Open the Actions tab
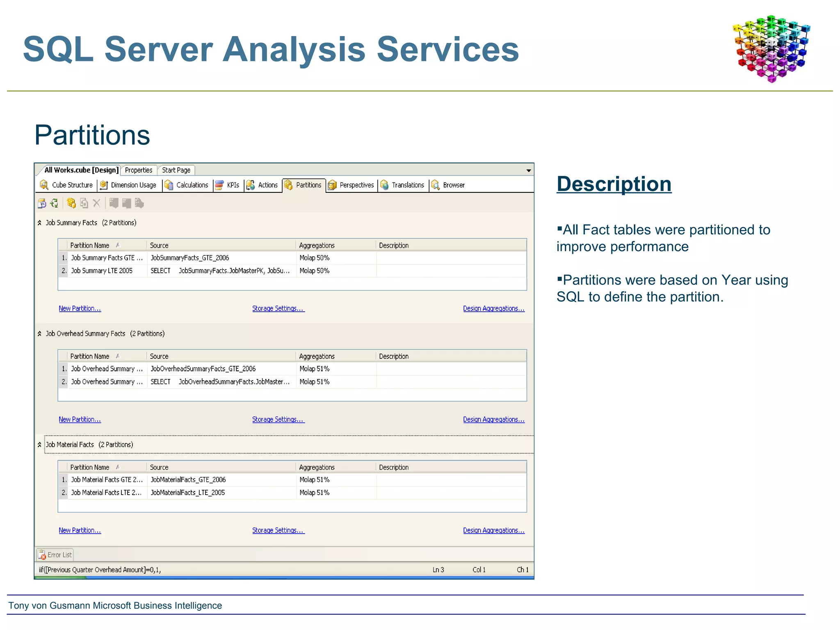This screenshot has height=630, width=840. point(262,185)
